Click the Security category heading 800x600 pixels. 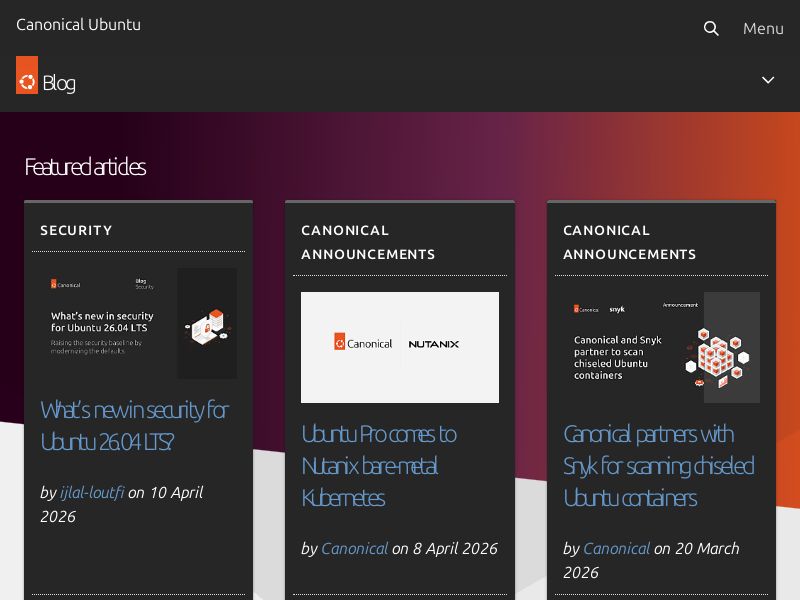(76, 230)
